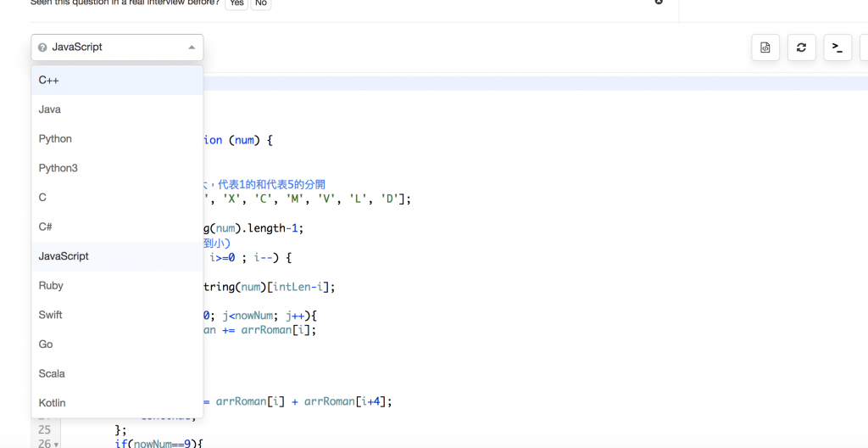This screenshot has height=448, width=868.
Task: Switch the language to Swift
Action: [x=117, y=316]
